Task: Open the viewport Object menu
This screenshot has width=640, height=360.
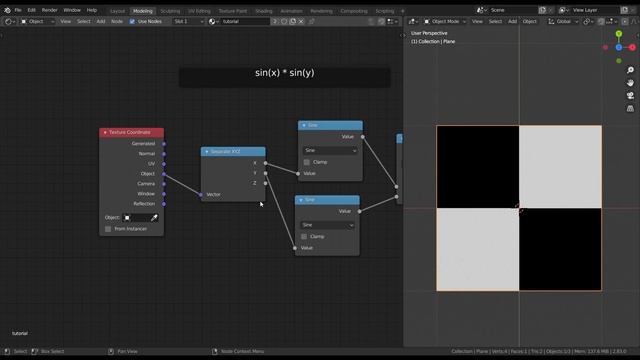Action: click(x=530, y=22)
